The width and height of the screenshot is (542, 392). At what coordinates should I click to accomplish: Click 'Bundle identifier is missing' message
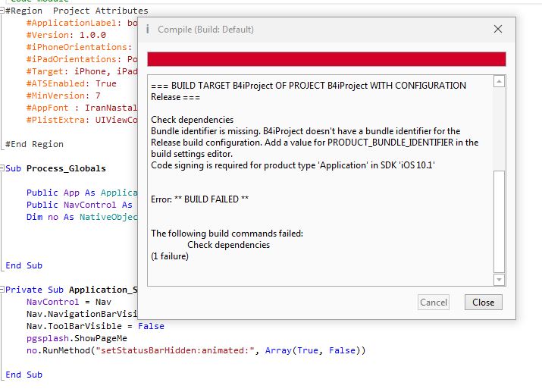(315, 143)
